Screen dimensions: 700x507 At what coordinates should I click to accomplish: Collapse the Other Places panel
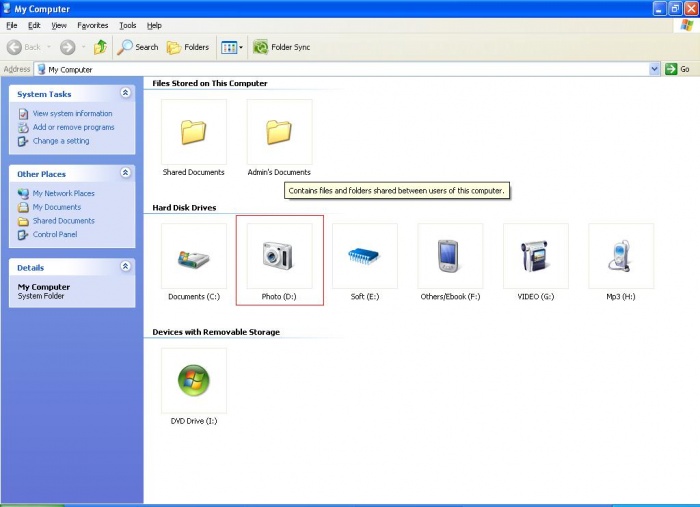[x=125, y=173]
